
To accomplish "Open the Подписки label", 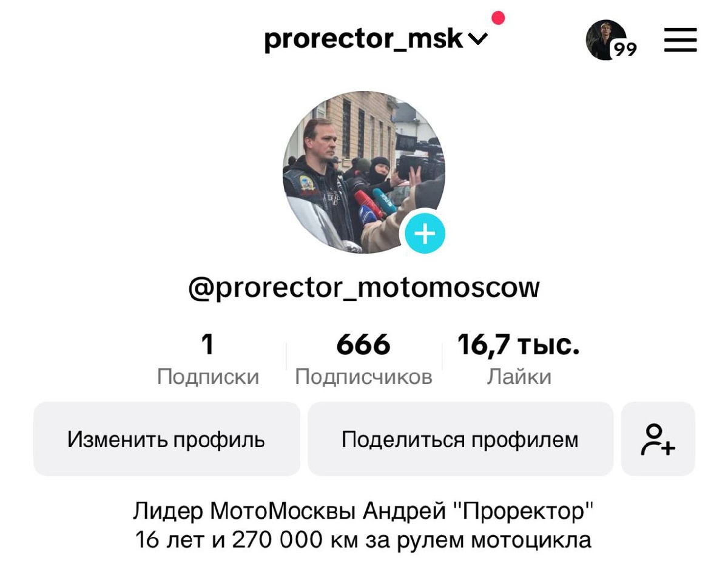I will [x=207, y=377].
